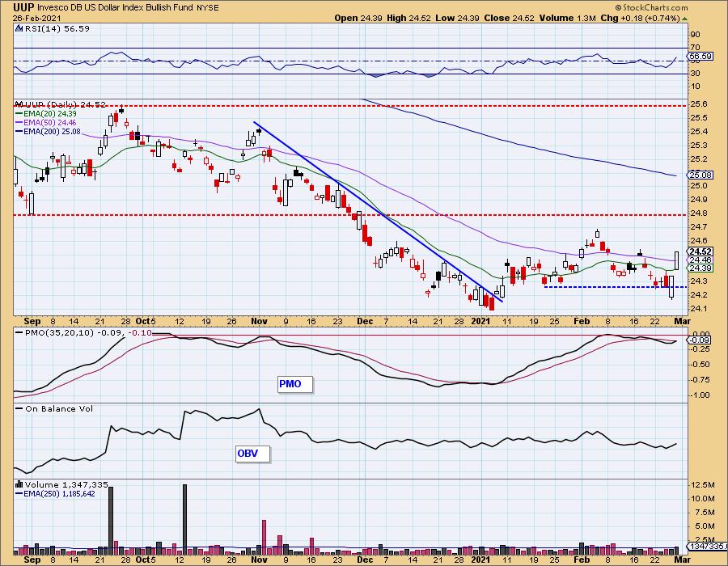This screenshot has height=566, width=728.
Task: Click the High 24.52 value
Action: click(408, 18)
